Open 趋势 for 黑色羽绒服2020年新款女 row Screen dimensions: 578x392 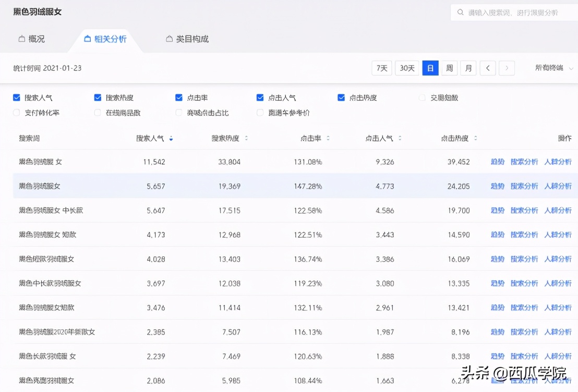pyautogui.click(x=497, y=332)
